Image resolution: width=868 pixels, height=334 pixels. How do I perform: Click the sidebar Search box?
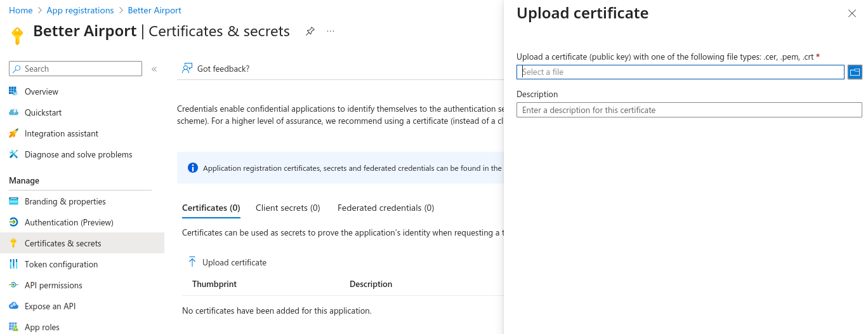tap(76, 69)
